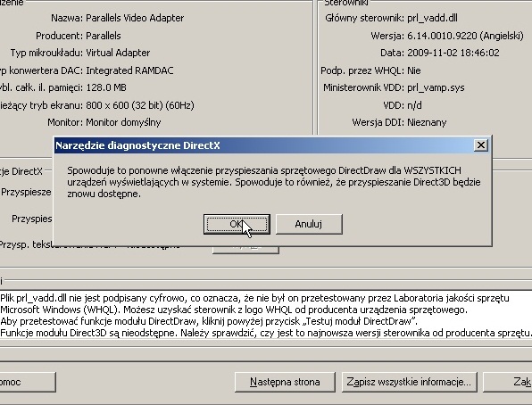The width and height of the screenshot is (532, 405).
Task: Click the WHQL signed value Nie
Action: coord(414,70)
